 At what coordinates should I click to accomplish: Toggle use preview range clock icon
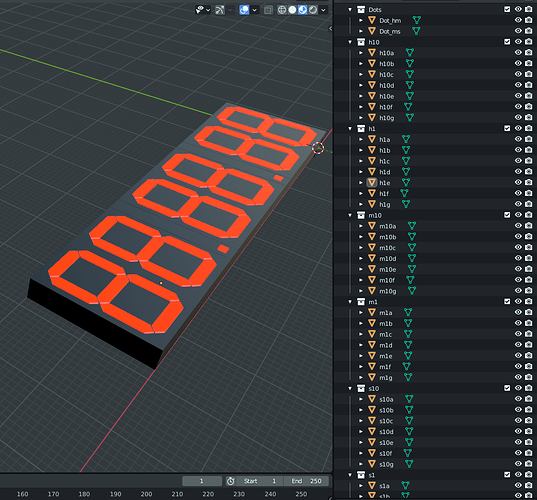(230, 481)
